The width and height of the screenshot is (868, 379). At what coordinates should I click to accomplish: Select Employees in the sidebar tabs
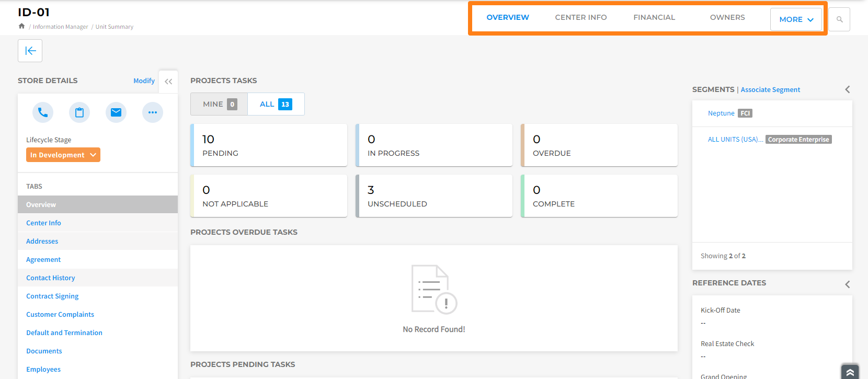click(98, 369)
